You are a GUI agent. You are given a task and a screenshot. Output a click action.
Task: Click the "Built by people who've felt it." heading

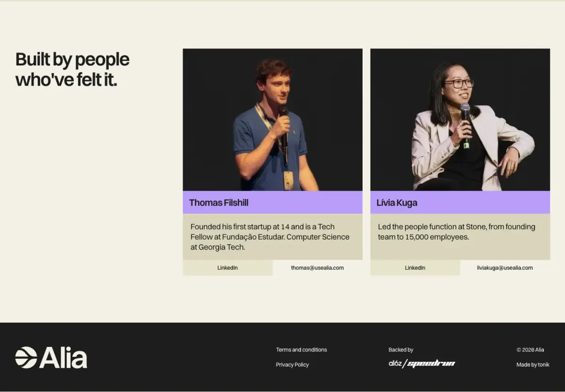pyautogui.click(x=73, y=70)
